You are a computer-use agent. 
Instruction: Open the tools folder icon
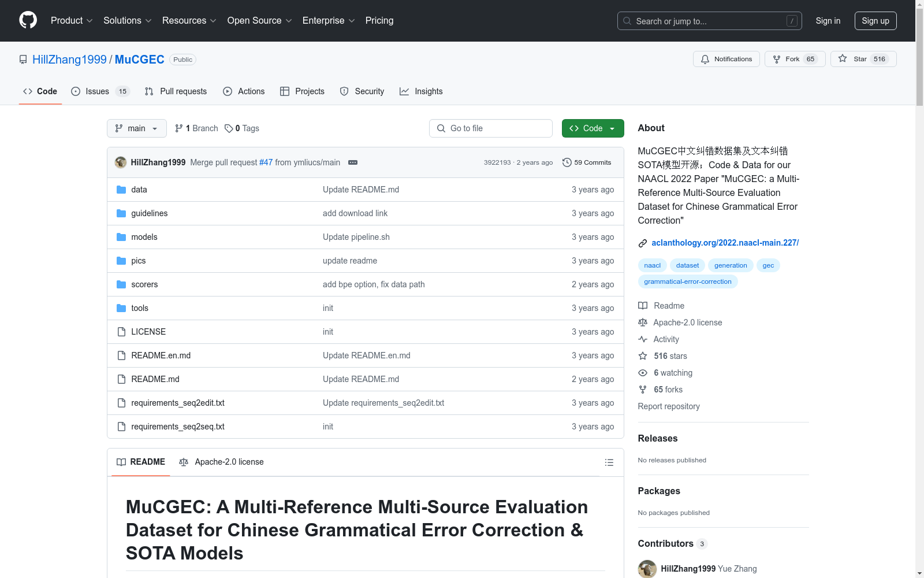(121, 308)
